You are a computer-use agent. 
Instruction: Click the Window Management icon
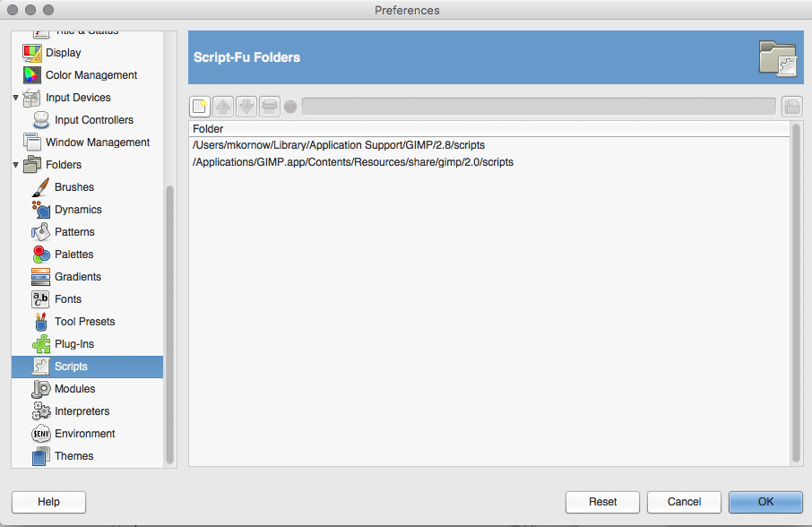(32, 143)
